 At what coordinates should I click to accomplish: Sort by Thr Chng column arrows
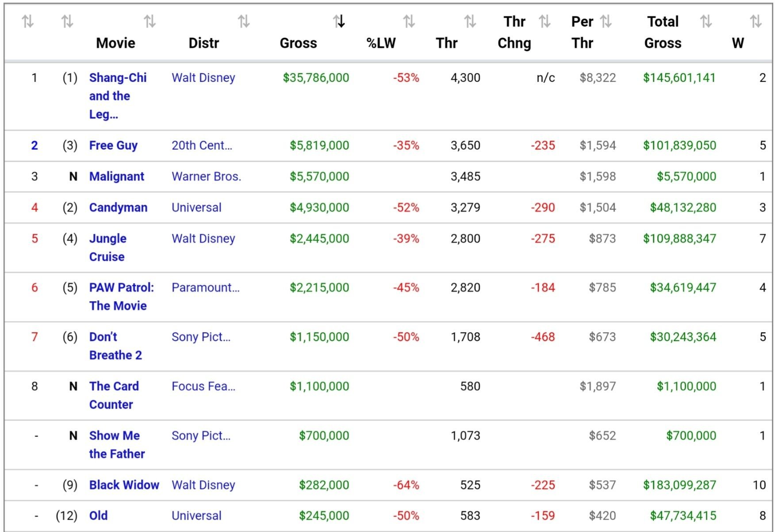click(x=544, y=21)
